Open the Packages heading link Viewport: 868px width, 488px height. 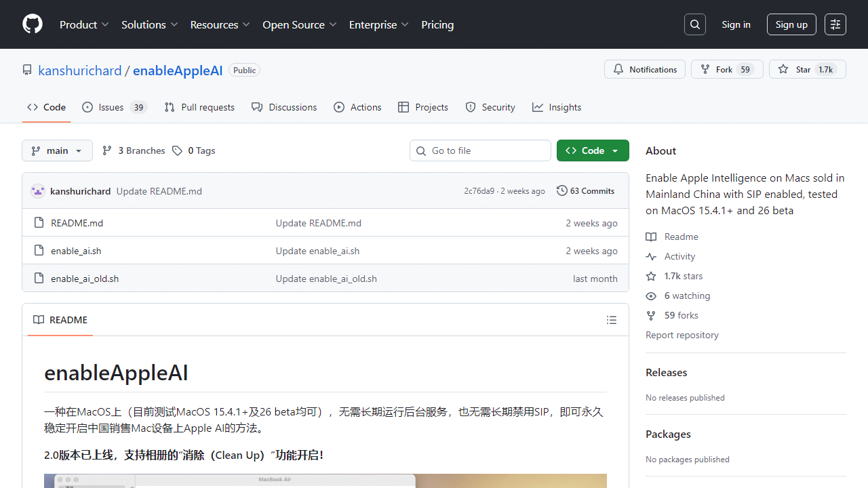pos(668,434)
